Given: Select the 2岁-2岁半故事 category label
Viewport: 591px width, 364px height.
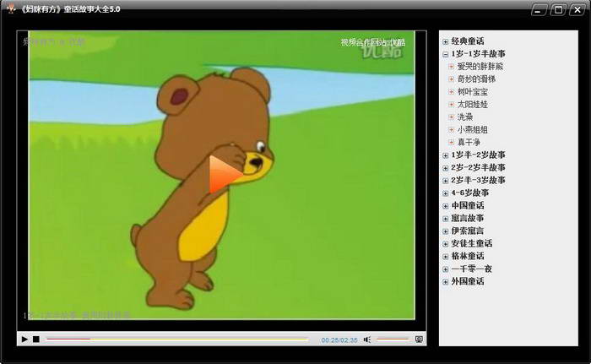Looking at the screenshot, I should pyautogui.click(x=478, y=167).
